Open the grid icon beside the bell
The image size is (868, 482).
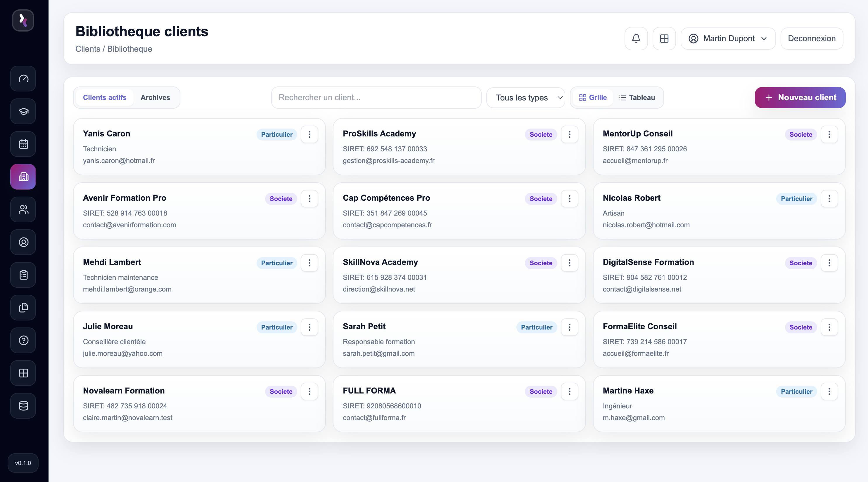[664, 38]
